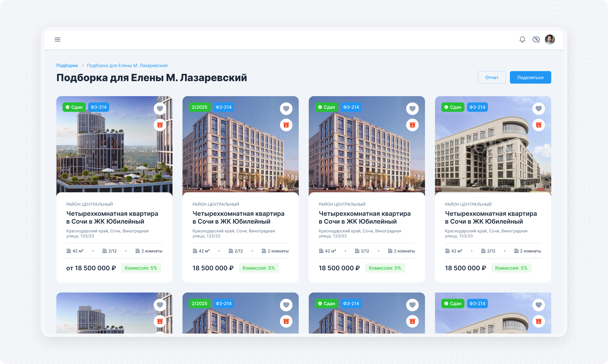The image size is (608, 364).
Task: Click the breadcrumb Подборка для Елены М. Лазаревский
Action: click(127, 65)
